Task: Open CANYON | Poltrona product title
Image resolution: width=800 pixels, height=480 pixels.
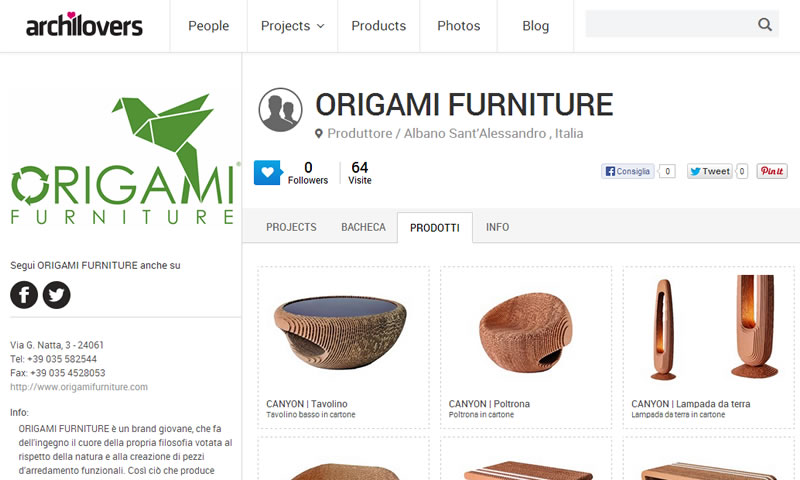Action: pyautogui.click(x=489, y=403)
